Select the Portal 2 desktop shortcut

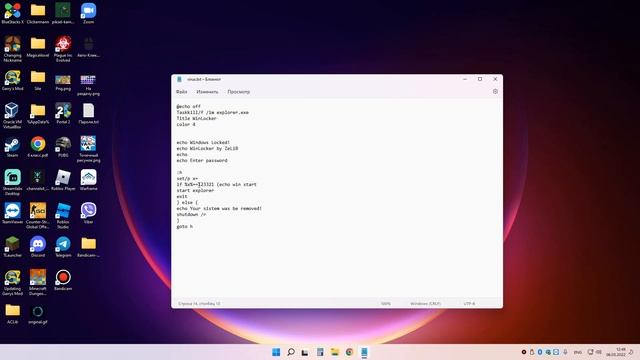point(63,113)
